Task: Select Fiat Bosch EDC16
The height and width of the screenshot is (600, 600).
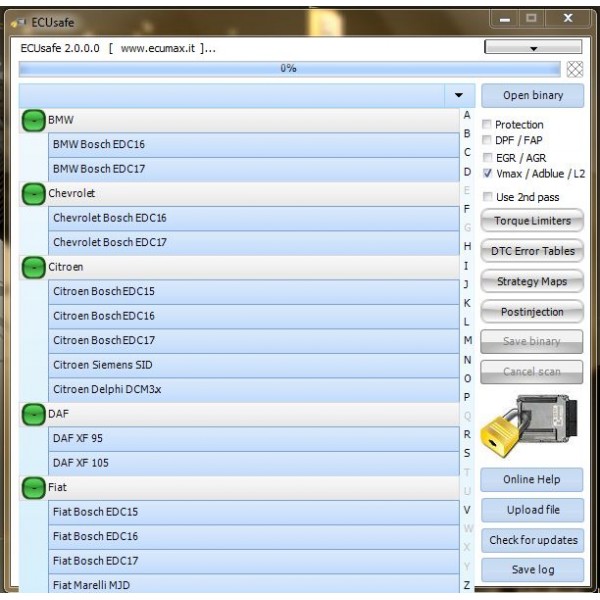Action: [x=254, y=536]
